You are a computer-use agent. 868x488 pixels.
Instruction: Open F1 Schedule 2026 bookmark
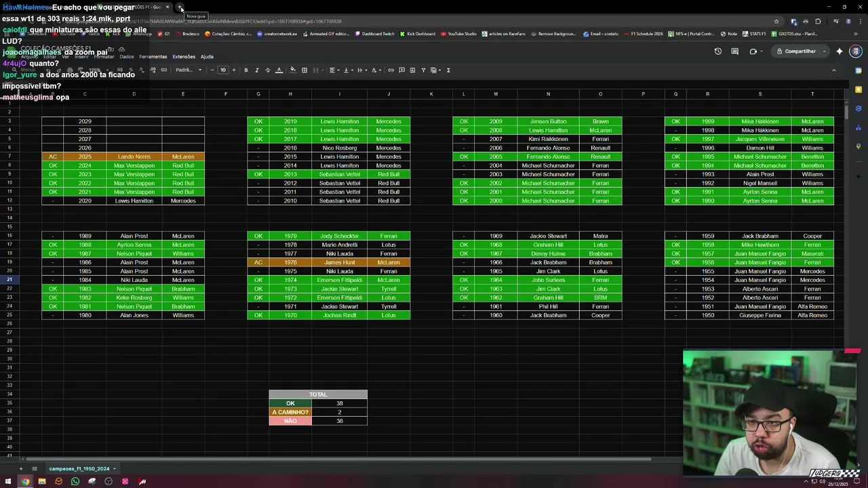point(643,33)
